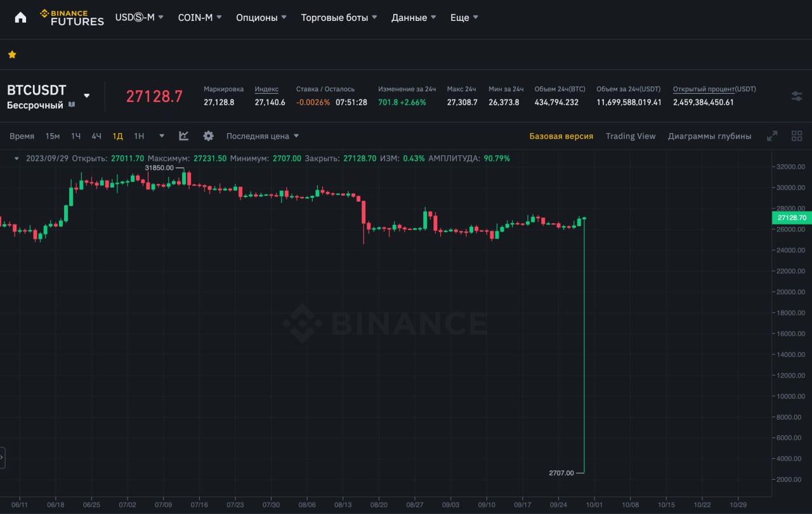The image size is (812, 514).
Task: Open the chart indicators icon
Action: [x=184, y=136]
